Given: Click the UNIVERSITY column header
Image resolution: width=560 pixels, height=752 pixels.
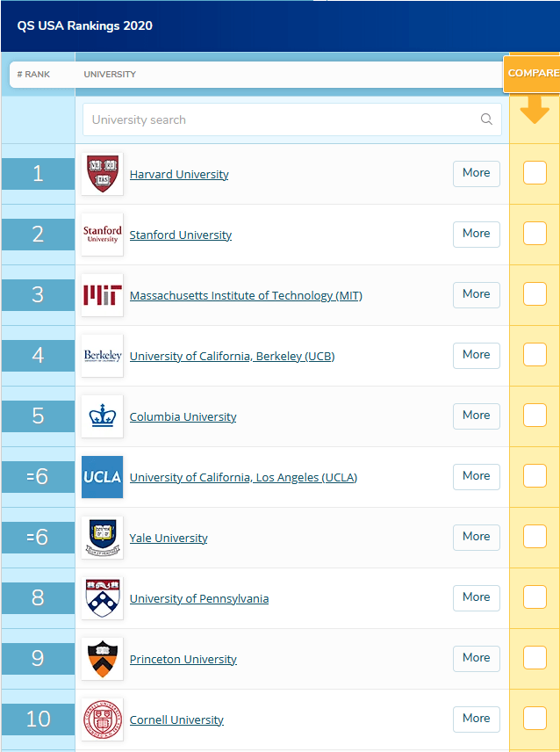Looking at the screenshot, I should (110, 75).
